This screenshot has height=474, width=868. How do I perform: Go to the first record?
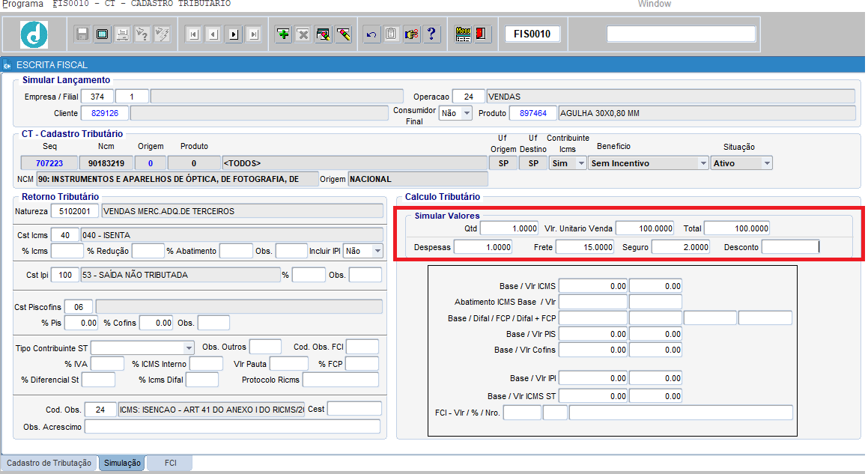coord(193,34)
